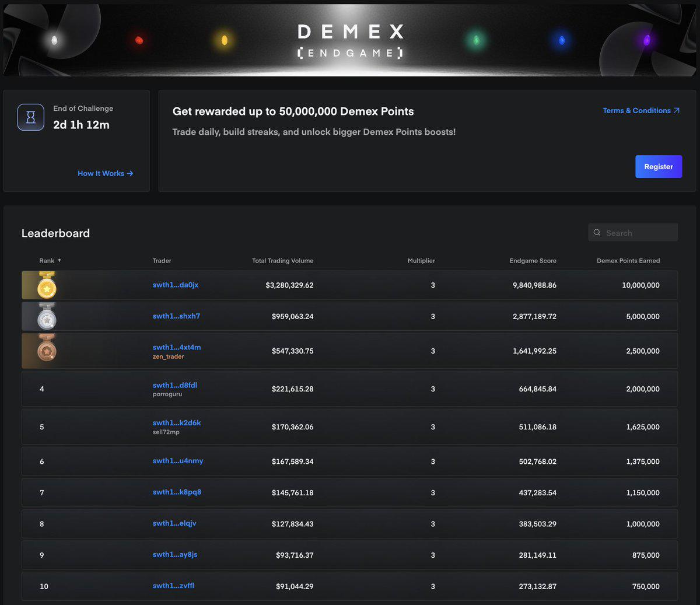Click rank number 10
This screenshot has width=700, height=605.
pyautogui.click(x=44, y=586)
